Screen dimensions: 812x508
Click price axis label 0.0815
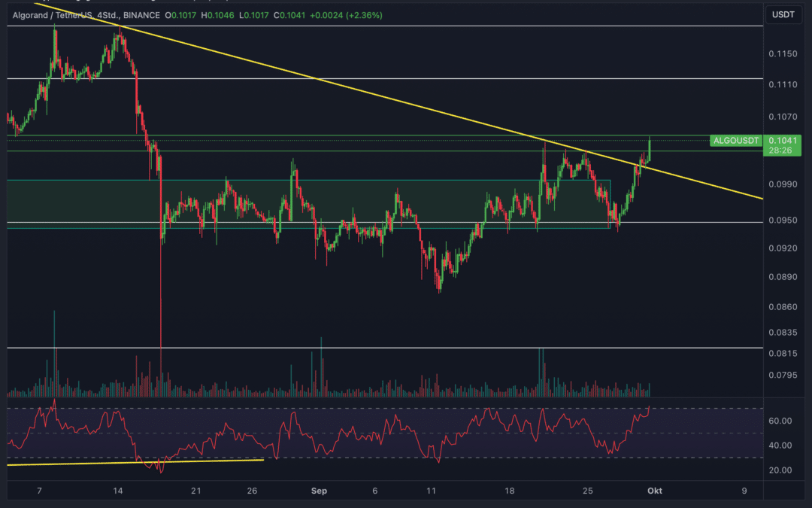[x=783, y=354]
